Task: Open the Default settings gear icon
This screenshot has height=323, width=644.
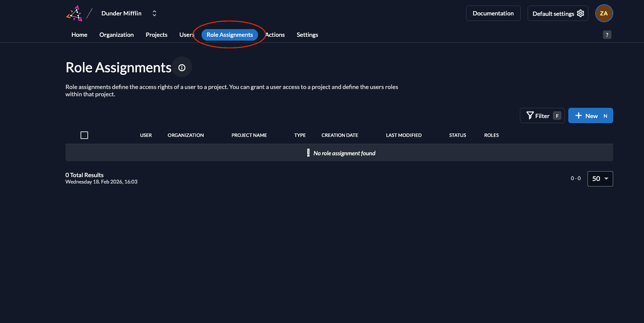Action: (x=580, y=13)
